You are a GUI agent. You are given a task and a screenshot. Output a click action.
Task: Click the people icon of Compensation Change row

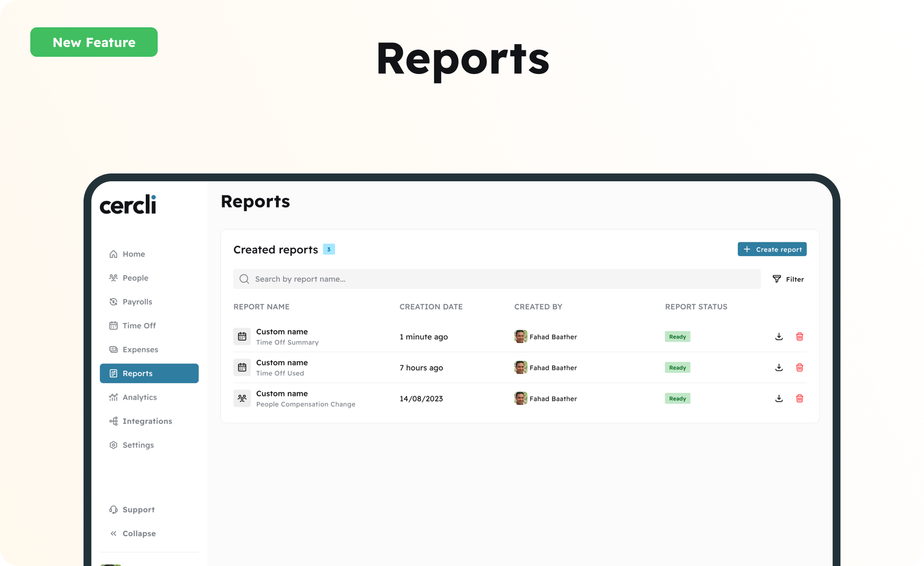[242, 399]
